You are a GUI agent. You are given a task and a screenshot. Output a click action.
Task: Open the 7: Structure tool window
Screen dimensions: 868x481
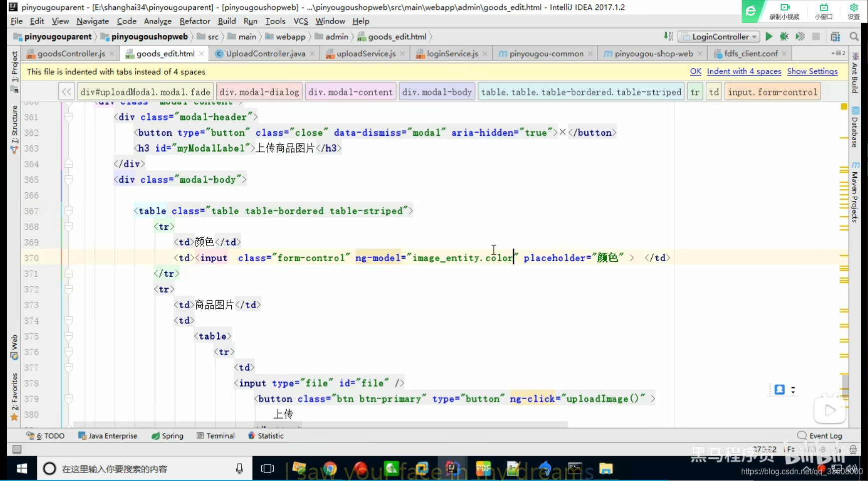tap(14, 129)
